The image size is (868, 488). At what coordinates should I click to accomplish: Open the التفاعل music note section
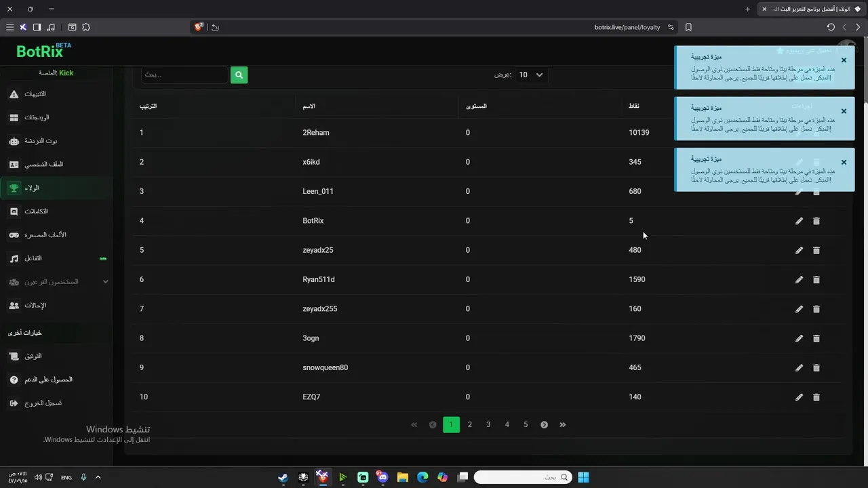click(57, 258)
